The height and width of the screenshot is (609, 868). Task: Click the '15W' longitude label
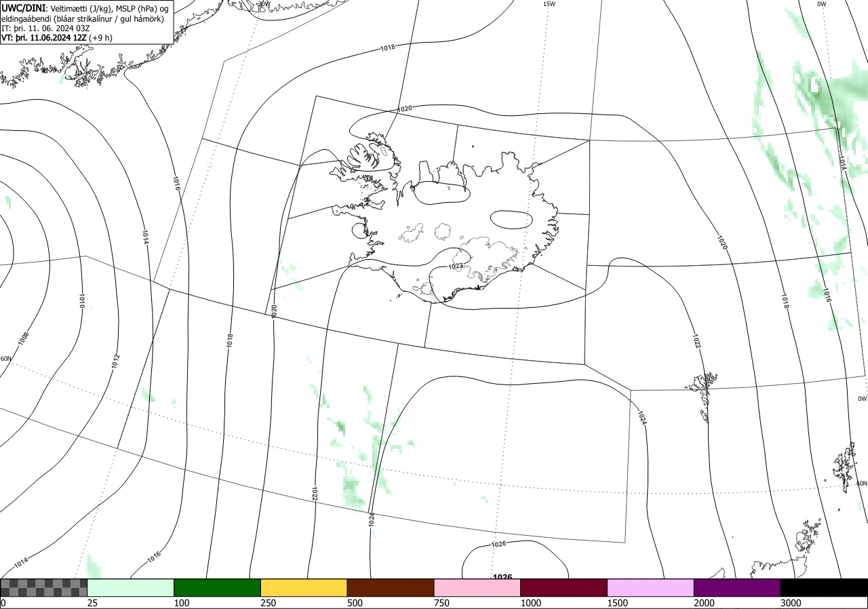click(549, 4)
